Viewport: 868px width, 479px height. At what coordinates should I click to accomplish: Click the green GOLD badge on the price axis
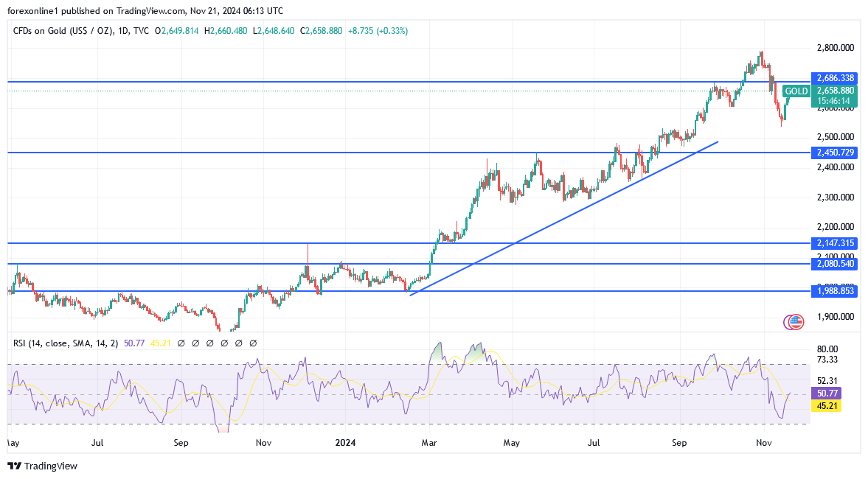pyautogui.click(x=795, y=91)
